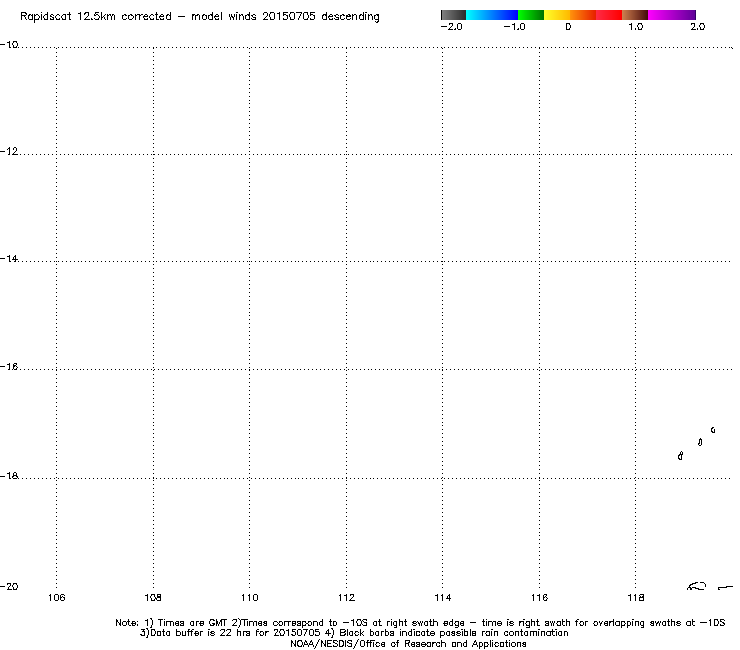Click the latitude label '-18'
The width and height of the screenshot is (740, 650).
point(9,476)
